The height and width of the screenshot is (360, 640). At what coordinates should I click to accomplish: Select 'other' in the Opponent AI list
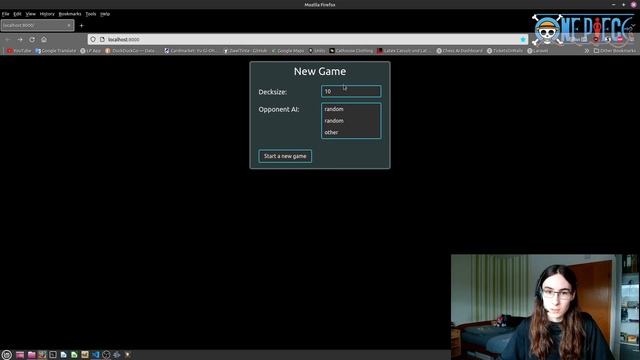coord(351,132)
